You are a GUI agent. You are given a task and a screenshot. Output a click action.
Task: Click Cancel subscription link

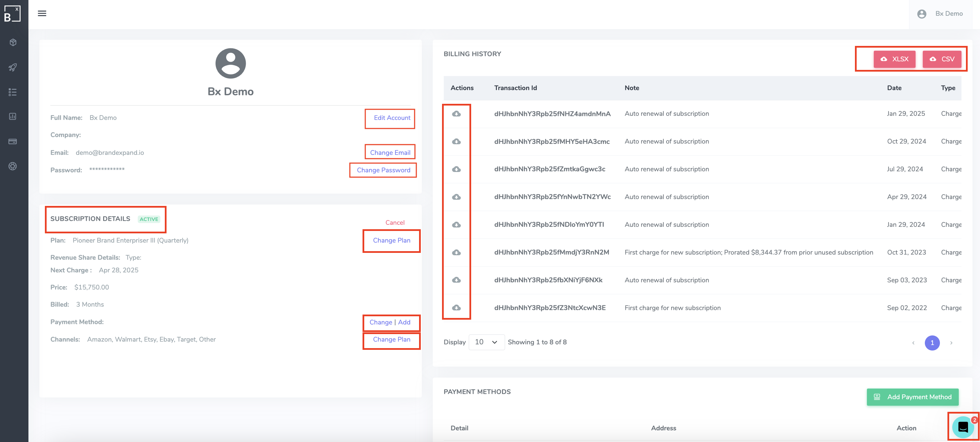[x=394, y=222]
